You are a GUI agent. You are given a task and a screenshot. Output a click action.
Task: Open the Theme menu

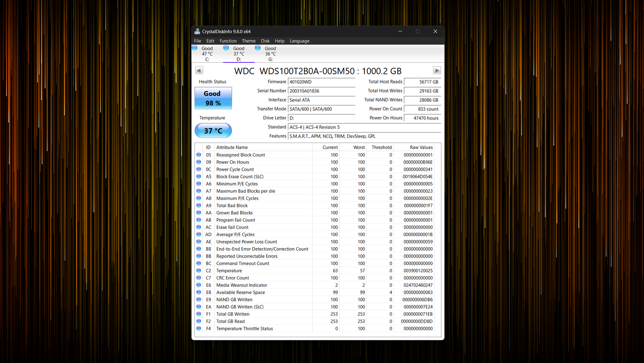(249, 41)
